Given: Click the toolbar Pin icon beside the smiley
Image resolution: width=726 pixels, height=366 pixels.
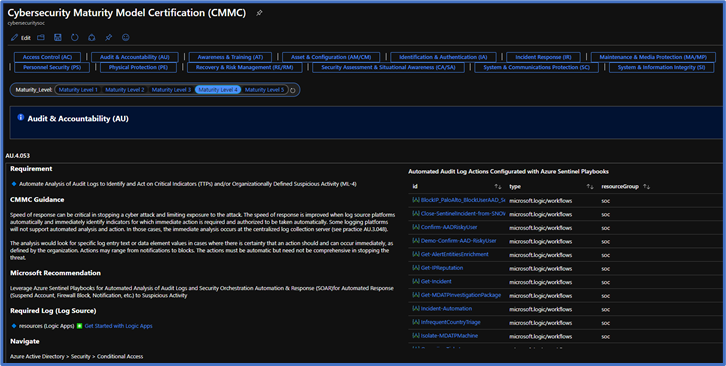Looking at the screenshot, I should point(108,38).
